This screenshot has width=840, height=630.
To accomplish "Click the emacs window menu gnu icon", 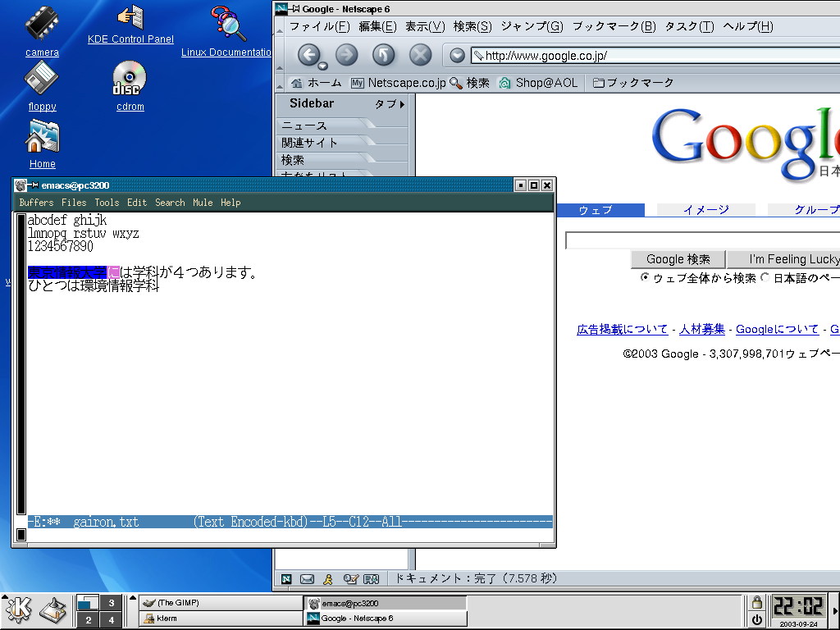I will 21,185.
